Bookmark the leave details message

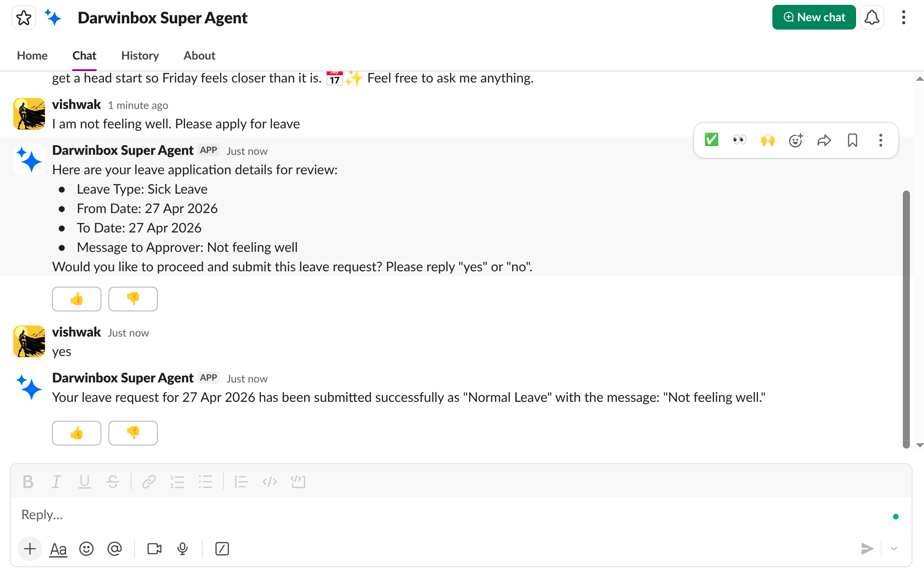[x=853, y=140]
